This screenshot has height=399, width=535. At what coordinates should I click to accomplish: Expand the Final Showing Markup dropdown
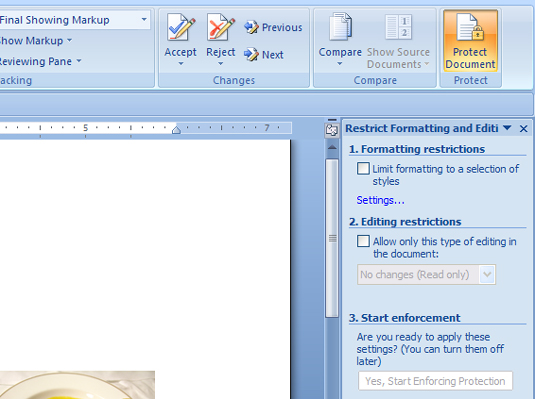point(144,20)
